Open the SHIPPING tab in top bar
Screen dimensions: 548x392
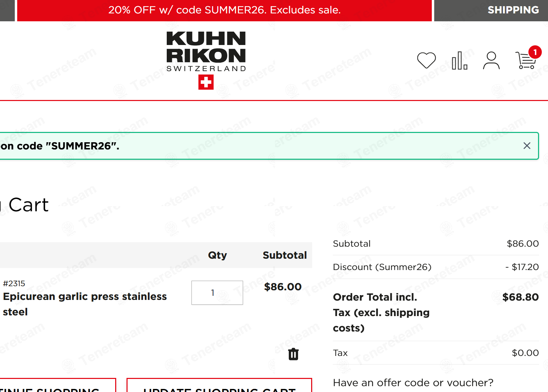[x=513, y=10]
